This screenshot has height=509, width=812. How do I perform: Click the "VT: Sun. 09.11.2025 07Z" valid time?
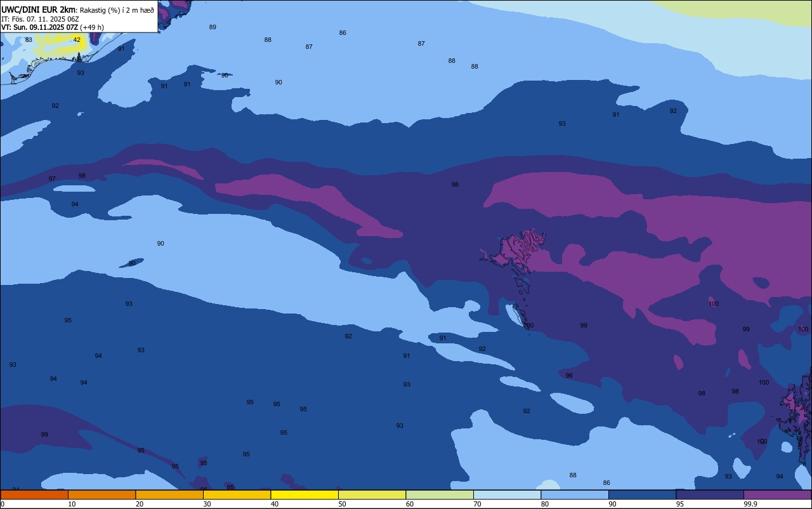39,27
